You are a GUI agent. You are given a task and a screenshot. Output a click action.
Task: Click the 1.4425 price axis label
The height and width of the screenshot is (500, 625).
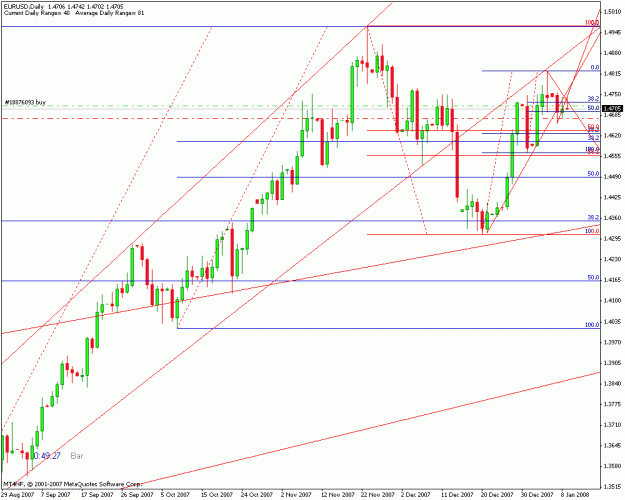click(612, 197)
